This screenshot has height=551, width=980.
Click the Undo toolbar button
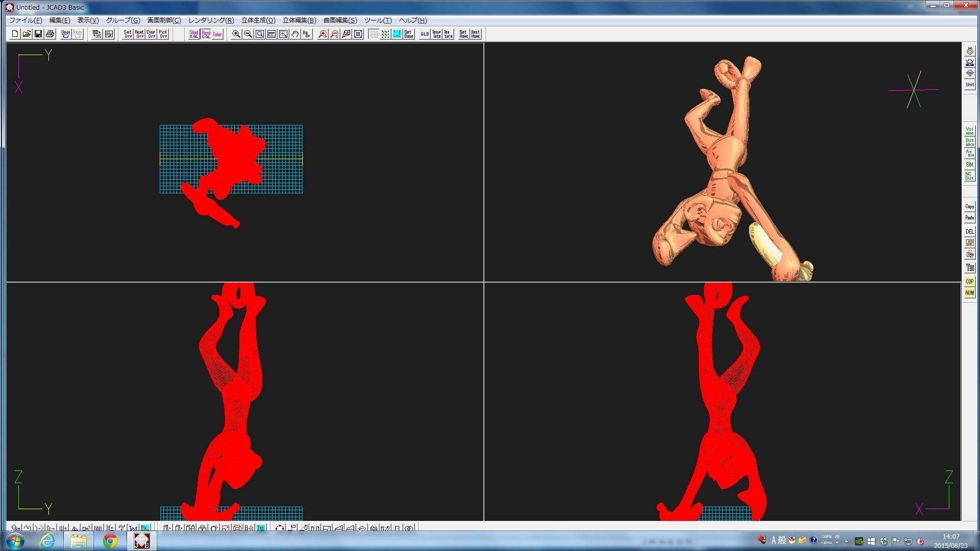tap(65, 34)
